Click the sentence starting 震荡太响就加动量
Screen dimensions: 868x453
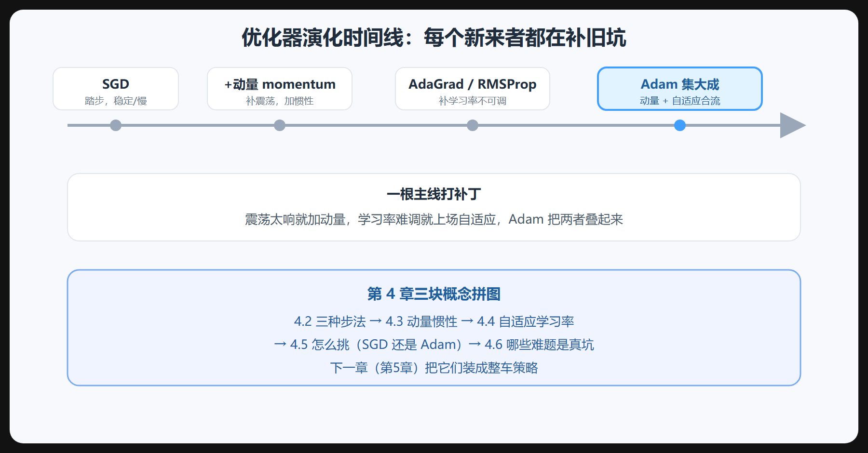pos(434,219)
